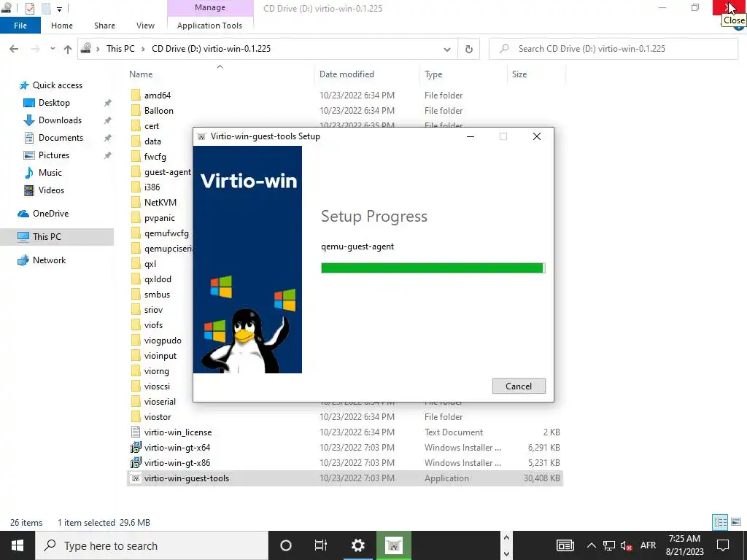Open Cortana from the taskbar
The image size is (747, 560).
click(x=286, y=545)
